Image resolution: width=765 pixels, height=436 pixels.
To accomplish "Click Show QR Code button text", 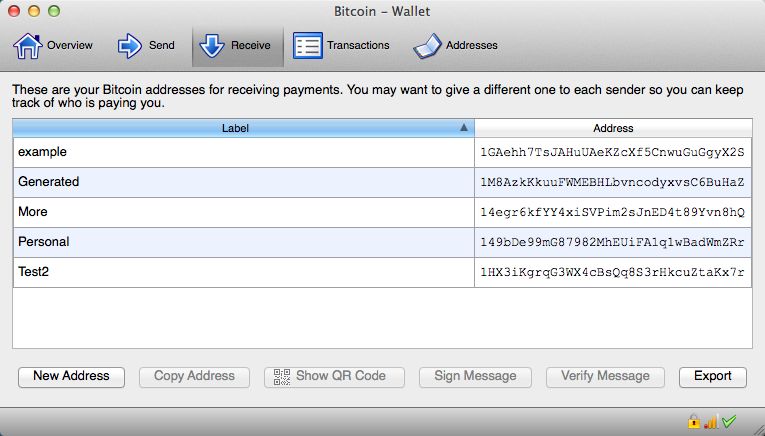I will [x=341, y=376].
